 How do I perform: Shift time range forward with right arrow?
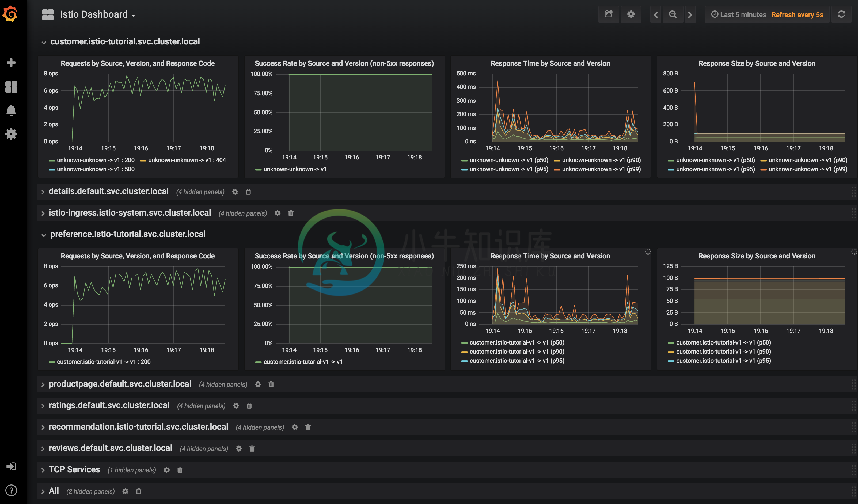click(690, 14)
